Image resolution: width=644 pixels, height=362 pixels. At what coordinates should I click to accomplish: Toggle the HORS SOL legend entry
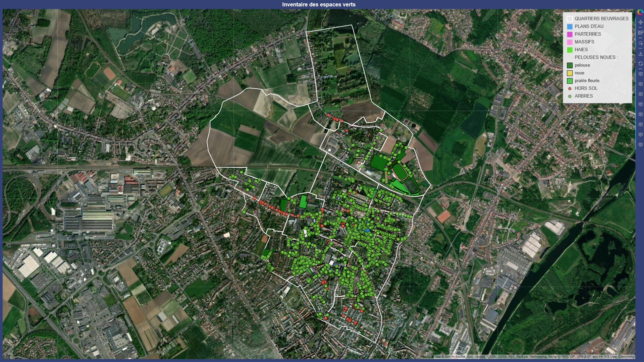click(586, 88)
